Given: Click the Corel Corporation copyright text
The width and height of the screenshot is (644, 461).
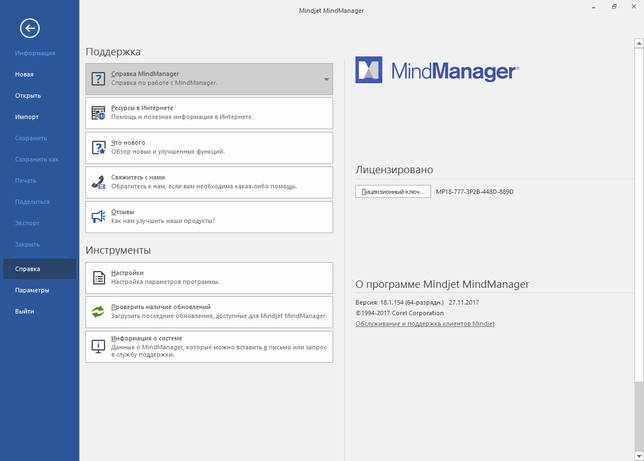Looking at the screenshot, I should tap(400, 313).
